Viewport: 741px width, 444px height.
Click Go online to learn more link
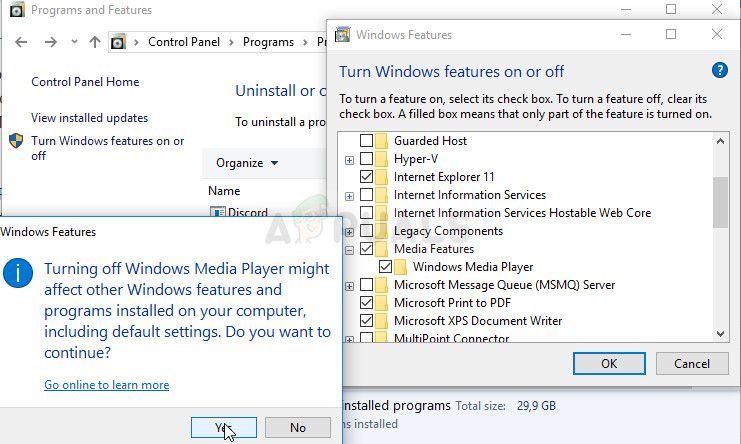(x=106, y=385)
